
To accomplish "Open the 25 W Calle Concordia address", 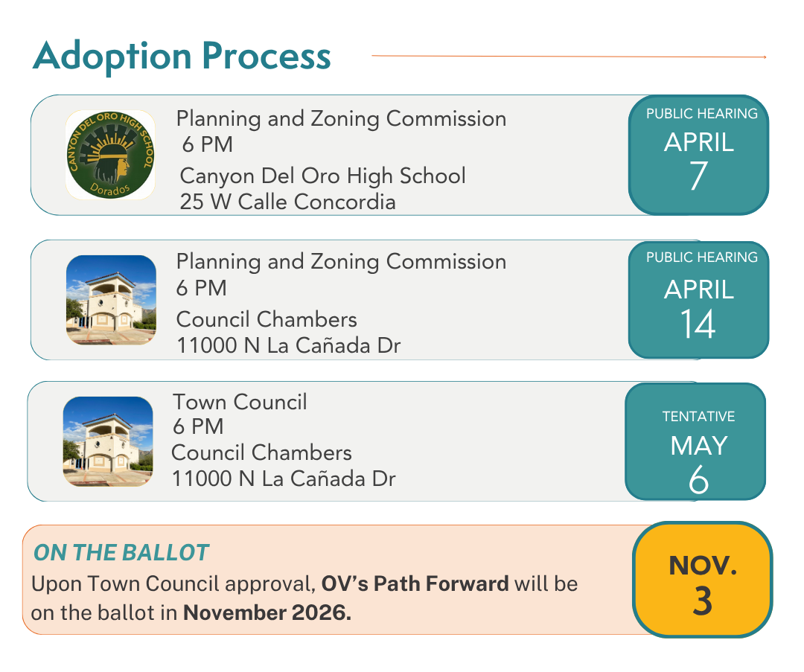I will coord(287,202).
